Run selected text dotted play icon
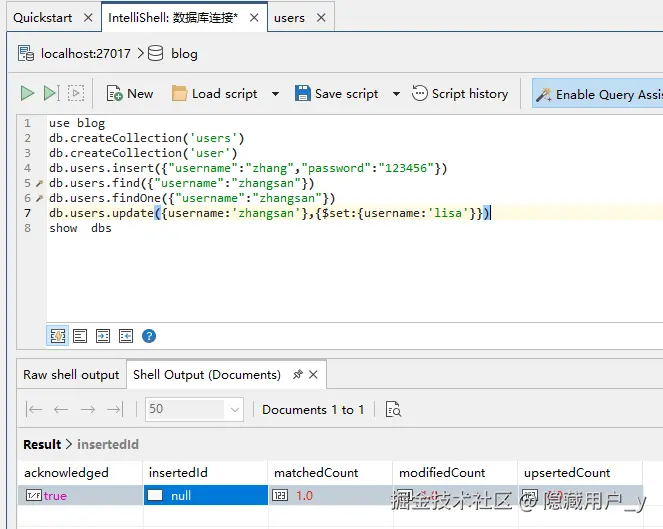 (x=76, y=93)
